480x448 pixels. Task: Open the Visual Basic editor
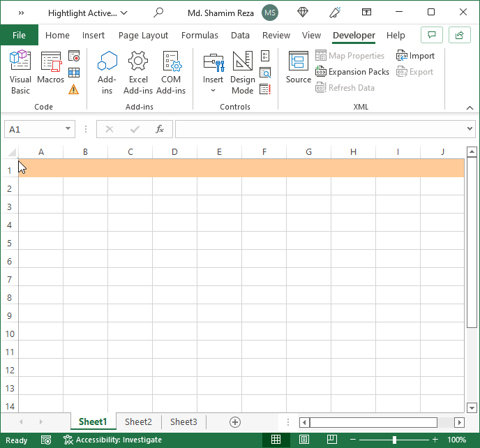pos(20,73)
